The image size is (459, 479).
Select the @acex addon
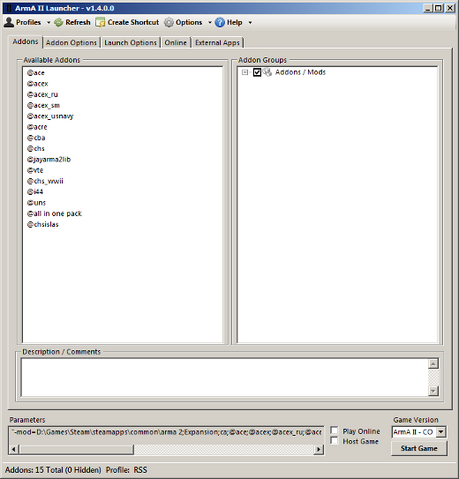pyautogui.click(x=37, y=84)
